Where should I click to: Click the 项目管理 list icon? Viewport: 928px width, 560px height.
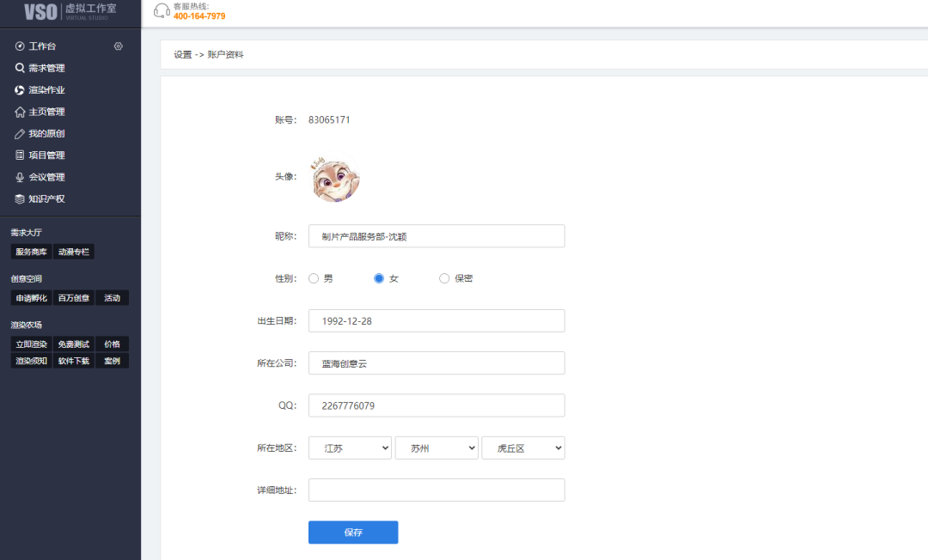pyautogui.click(x=20, y=155)
